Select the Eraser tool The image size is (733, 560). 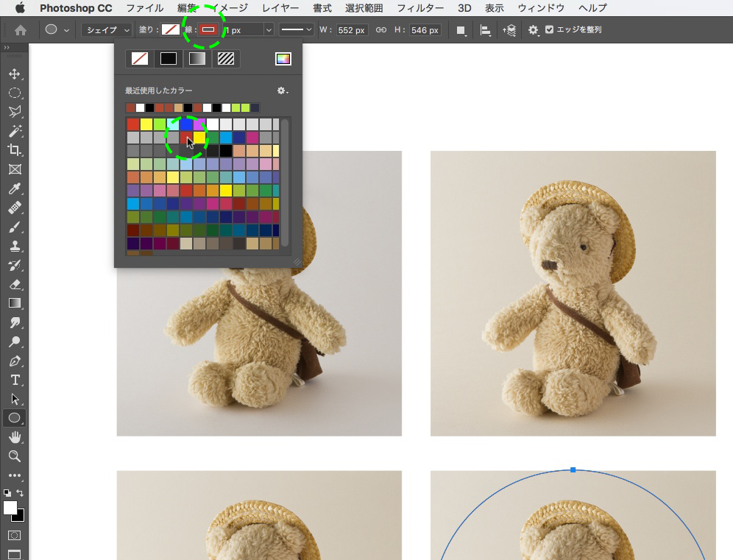14,284
